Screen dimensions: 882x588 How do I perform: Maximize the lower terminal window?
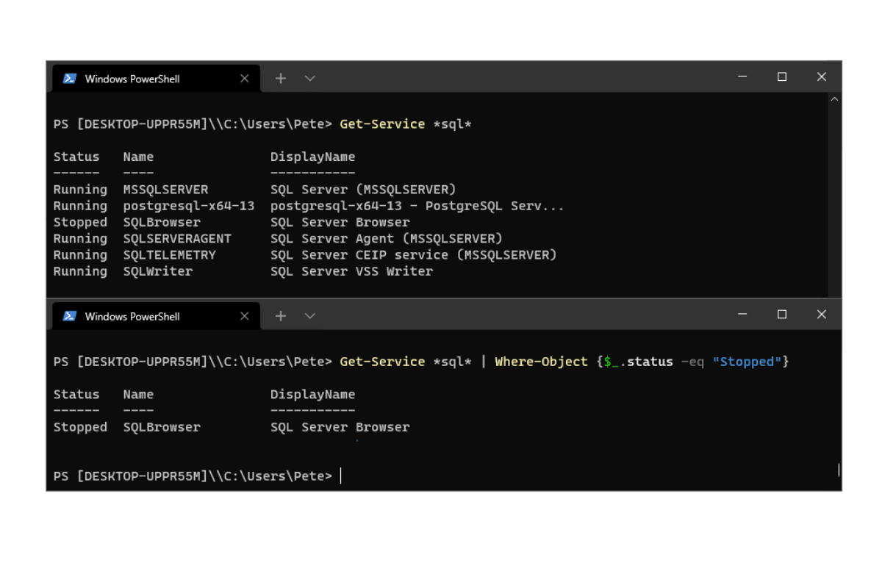click(782, 315)
